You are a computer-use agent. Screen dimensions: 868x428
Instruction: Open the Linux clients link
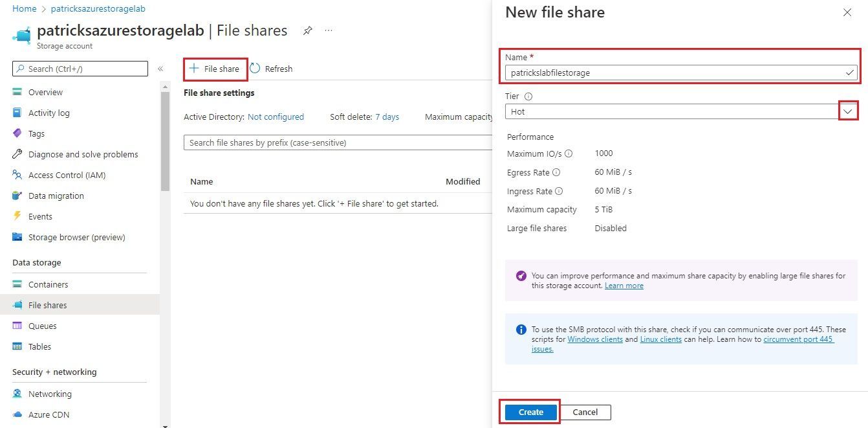click(660, 339)
